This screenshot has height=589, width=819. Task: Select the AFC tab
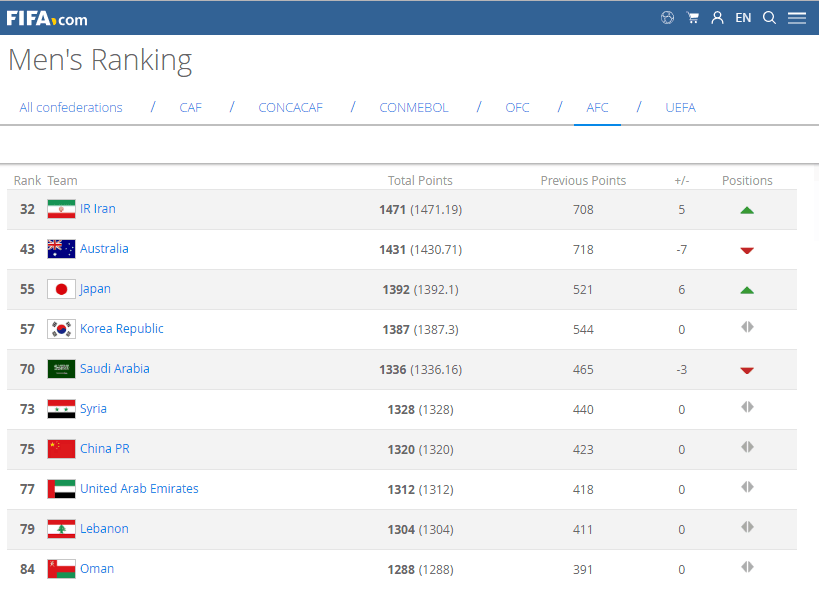tap(597, 108)
